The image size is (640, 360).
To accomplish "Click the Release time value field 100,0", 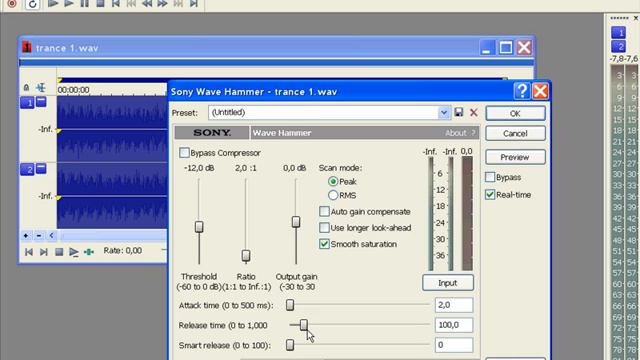I will (x=454, y=325).
